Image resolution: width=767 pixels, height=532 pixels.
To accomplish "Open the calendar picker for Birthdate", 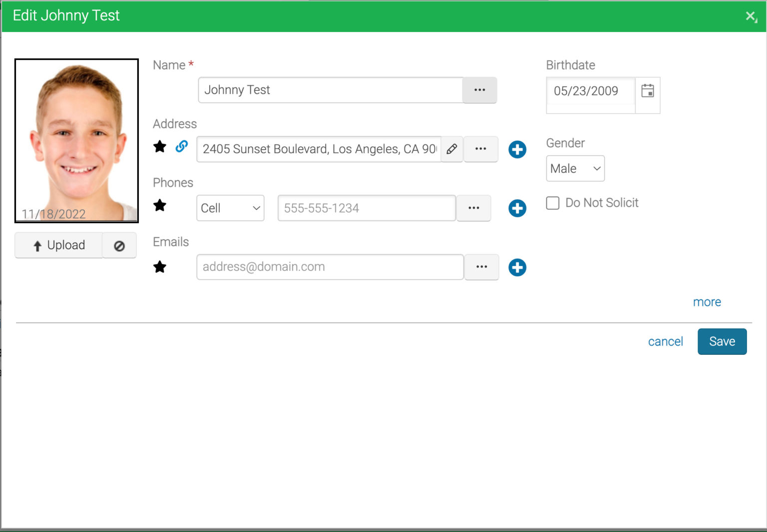I will pos(648,92).
